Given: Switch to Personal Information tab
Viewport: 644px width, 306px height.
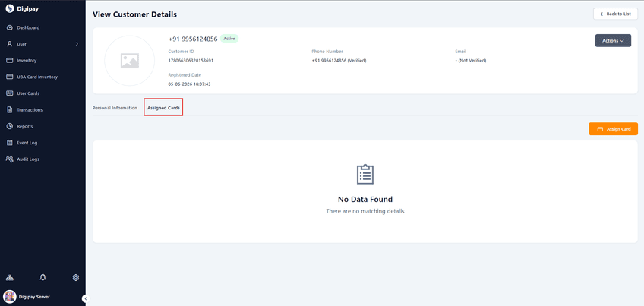Looking at the screenshot, I should tap(115, 108).
